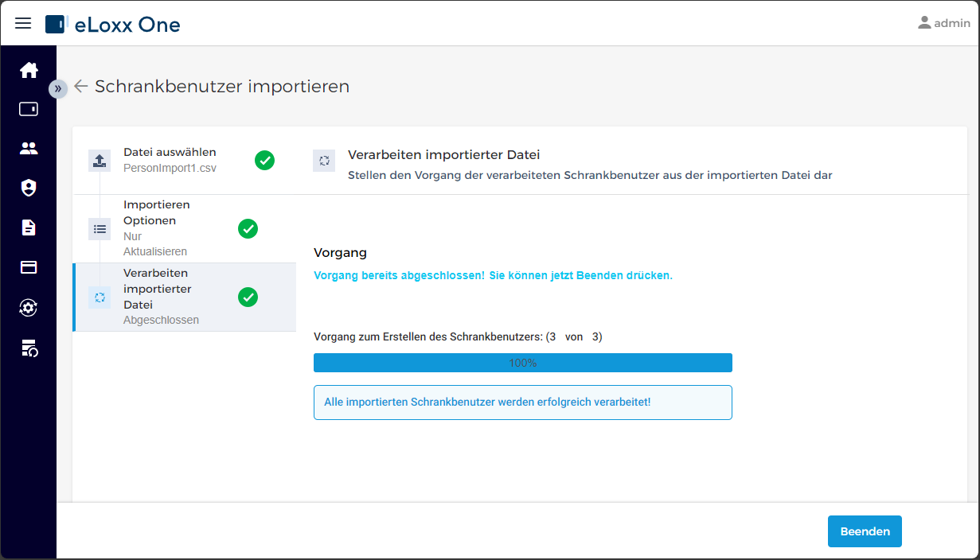Image resolution: width=980 pixels, height=560 pixels.
Task: Open the lockers icon in sidebar
Action: click(29, 109)
